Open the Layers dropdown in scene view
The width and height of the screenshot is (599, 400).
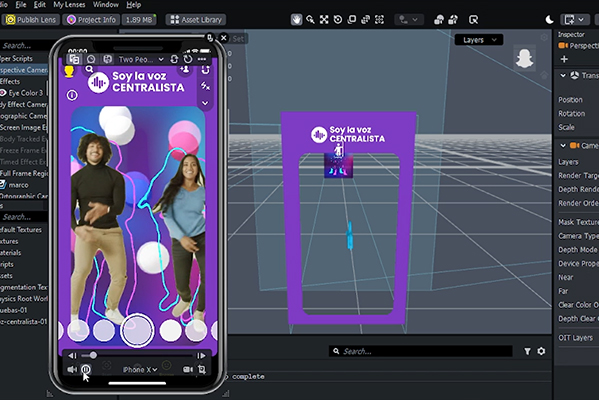479,40
